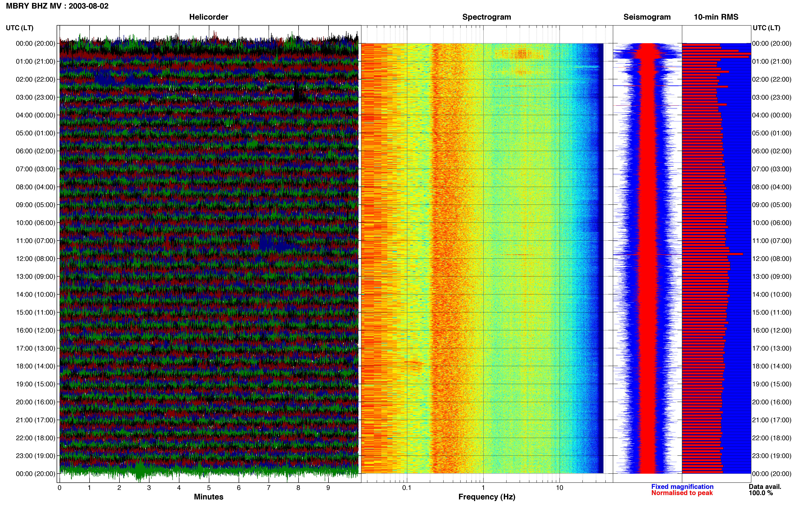Click the 'Frequency (Hz)' x-axis label

click(x=487, y=497)
